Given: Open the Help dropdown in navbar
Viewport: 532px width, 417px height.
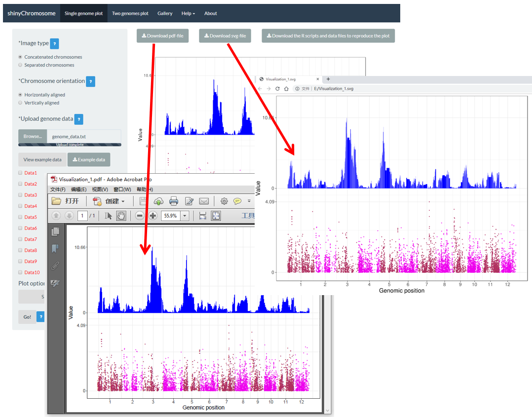Looking at the screenshot, I should (188, 13).
